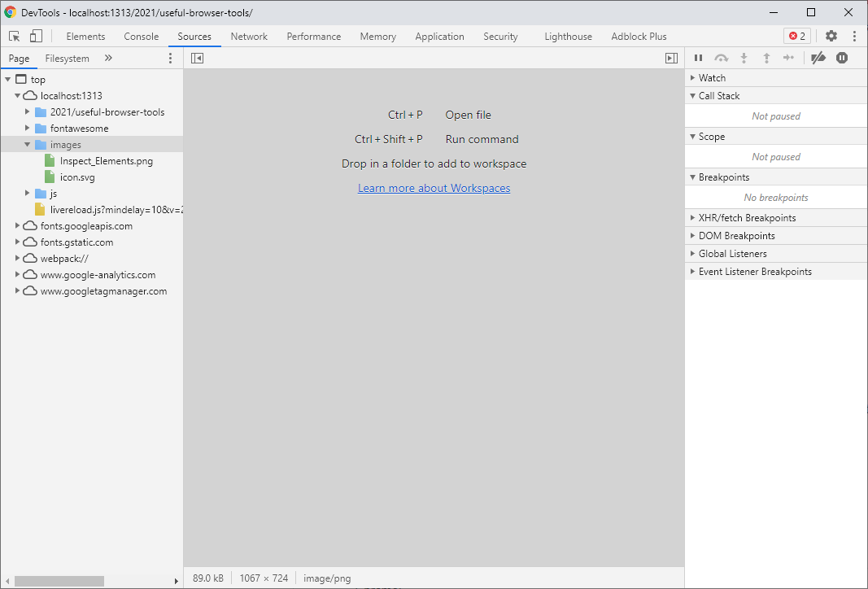Toggle the device toolbar icon
868x589 pixels.
[x=36, y=37]
